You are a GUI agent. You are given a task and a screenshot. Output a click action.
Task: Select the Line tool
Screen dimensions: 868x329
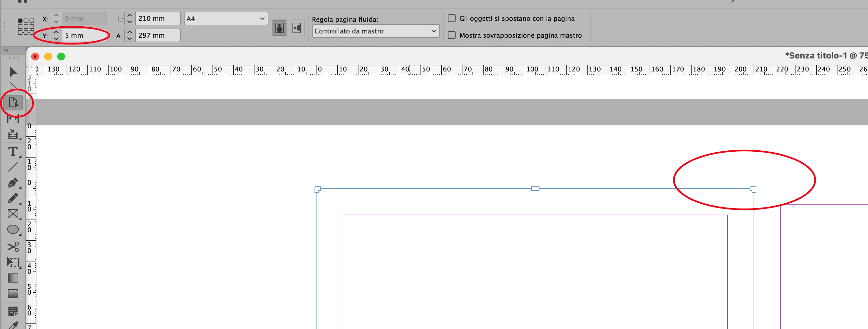coord(13,167)
